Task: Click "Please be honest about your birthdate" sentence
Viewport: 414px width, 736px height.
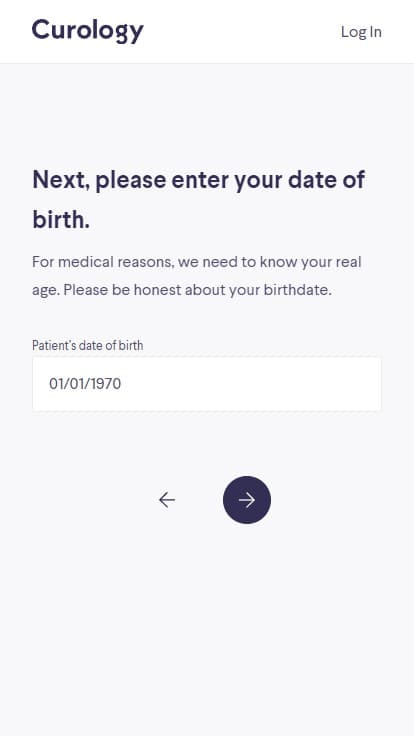Action: (198, 290)
